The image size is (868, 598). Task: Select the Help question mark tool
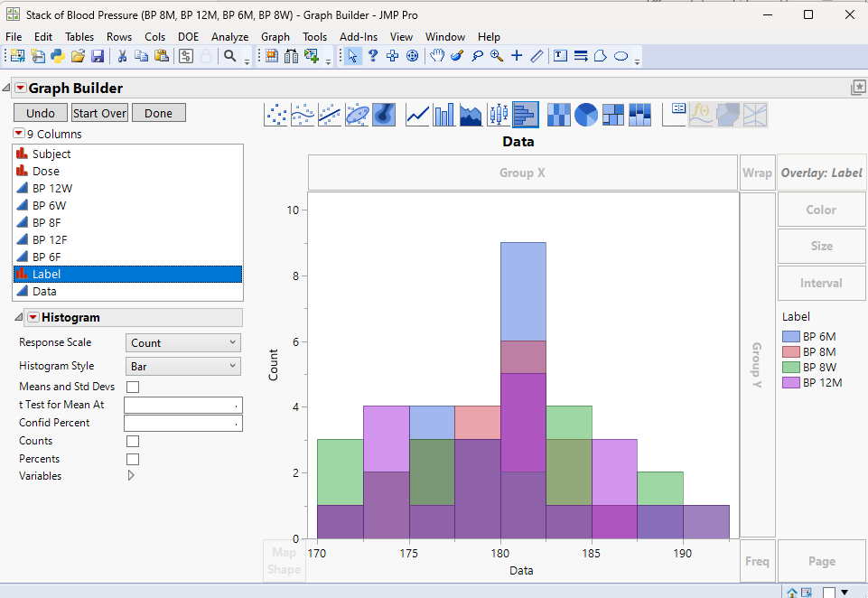[372, 56]
